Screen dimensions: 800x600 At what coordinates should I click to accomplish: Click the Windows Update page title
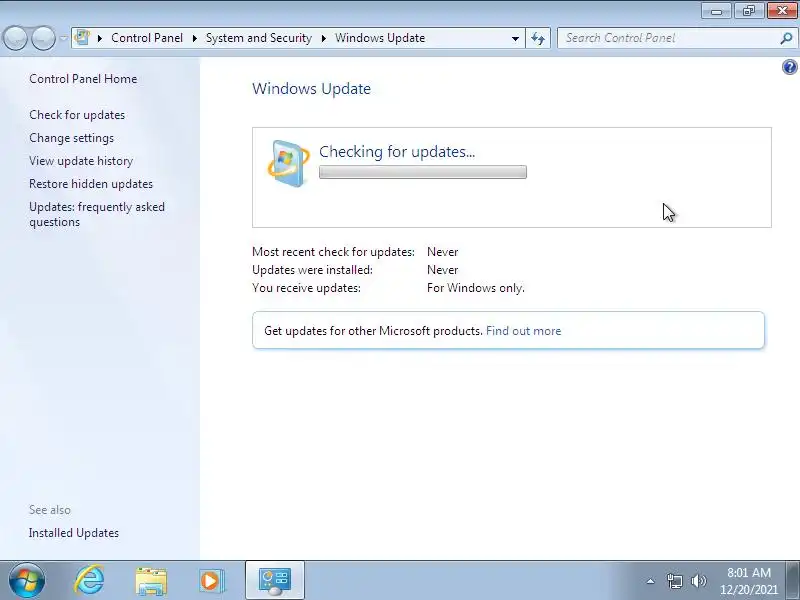pos(311,89)
